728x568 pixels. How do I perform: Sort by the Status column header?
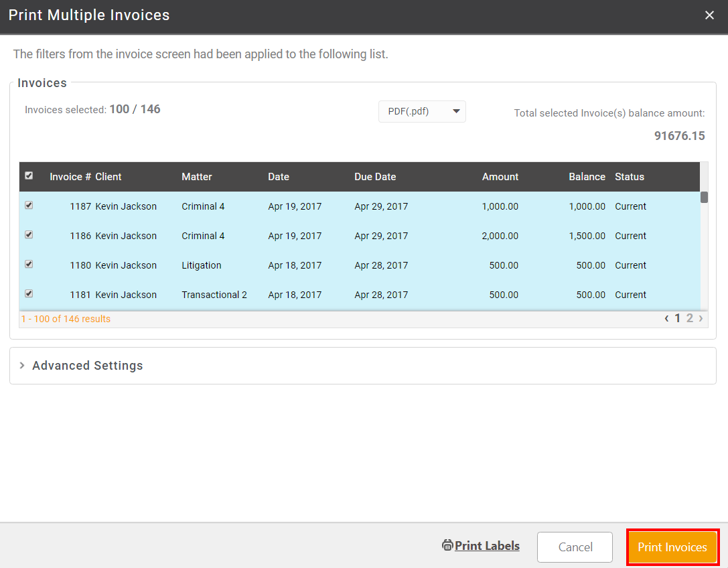pyautogui.click(x=630, y=176)
